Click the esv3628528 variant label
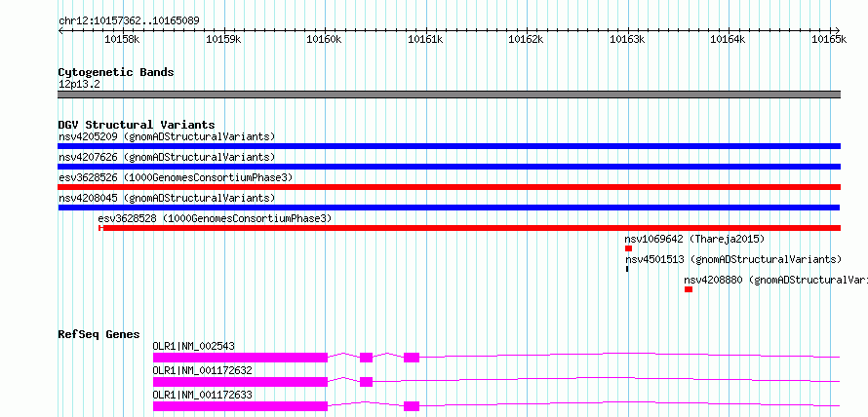 215,218
